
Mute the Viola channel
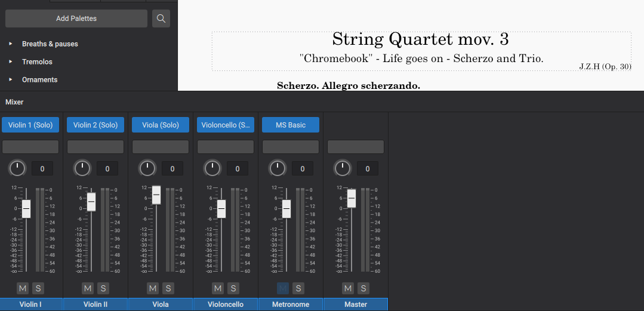(153, 288)
